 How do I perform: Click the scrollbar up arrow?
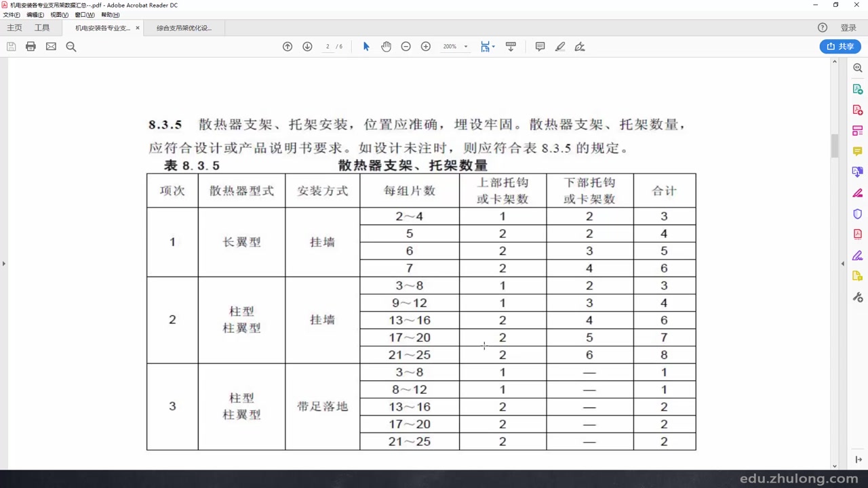click(835, 62)
